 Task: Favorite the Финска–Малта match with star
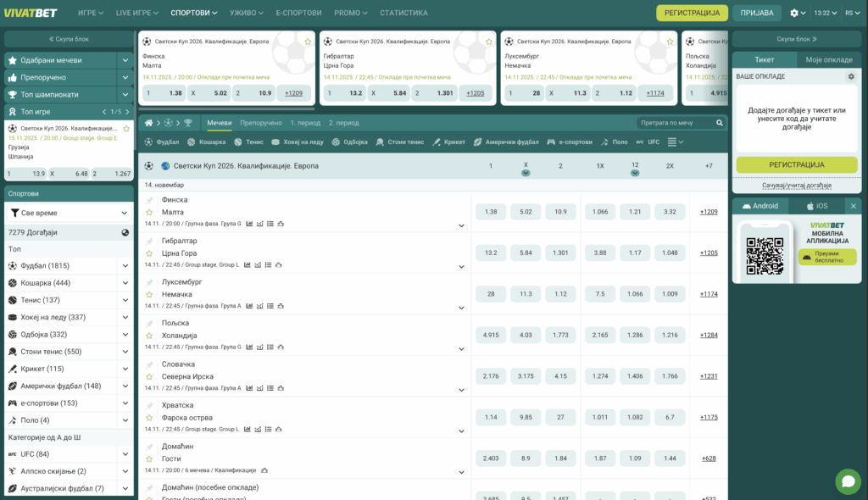tap(149, 212)
